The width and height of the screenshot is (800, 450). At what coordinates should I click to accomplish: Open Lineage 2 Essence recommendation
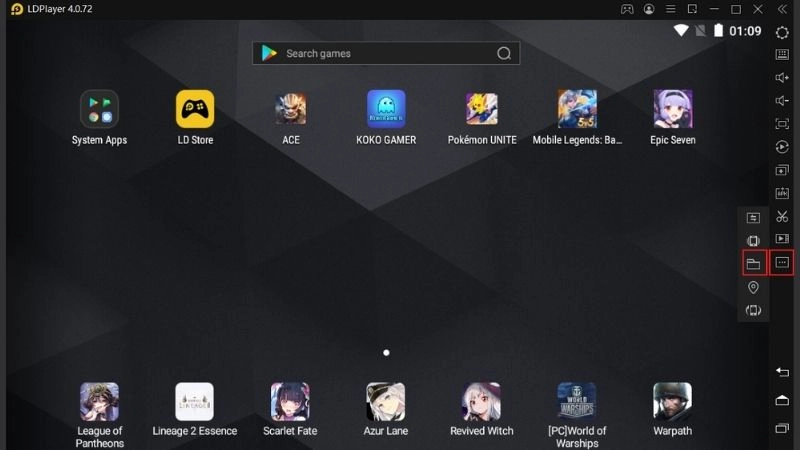click(195, 402)
